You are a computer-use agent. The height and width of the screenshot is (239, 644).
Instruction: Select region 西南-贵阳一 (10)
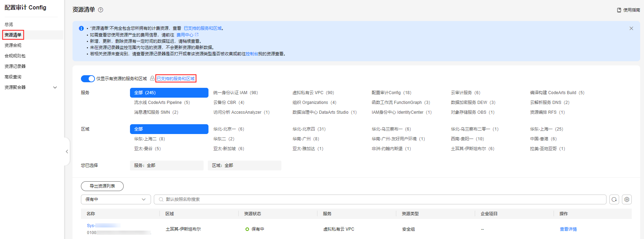click(x=467, y=139)
